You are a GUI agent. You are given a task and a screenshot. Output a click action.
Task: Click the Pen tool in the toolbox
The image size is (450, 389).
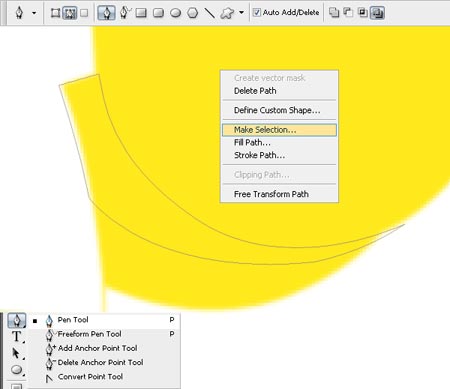pyautogui.click(x=16, y=320)
